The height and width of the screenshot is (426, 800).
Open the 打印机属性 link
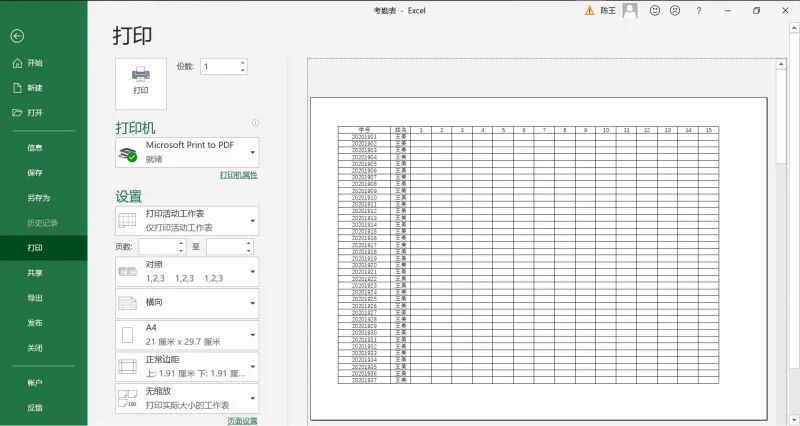pyautogui.click(x=239, y=175)
